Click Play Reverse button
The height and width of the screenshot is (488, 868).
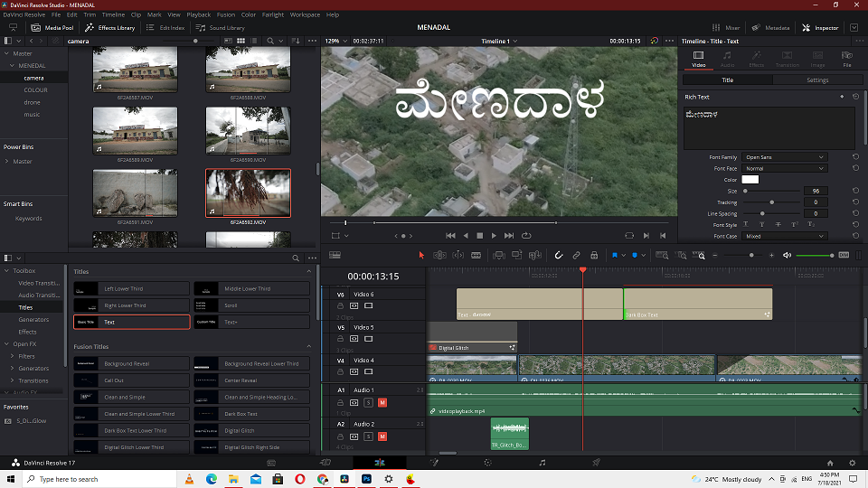tap(466, 236)
